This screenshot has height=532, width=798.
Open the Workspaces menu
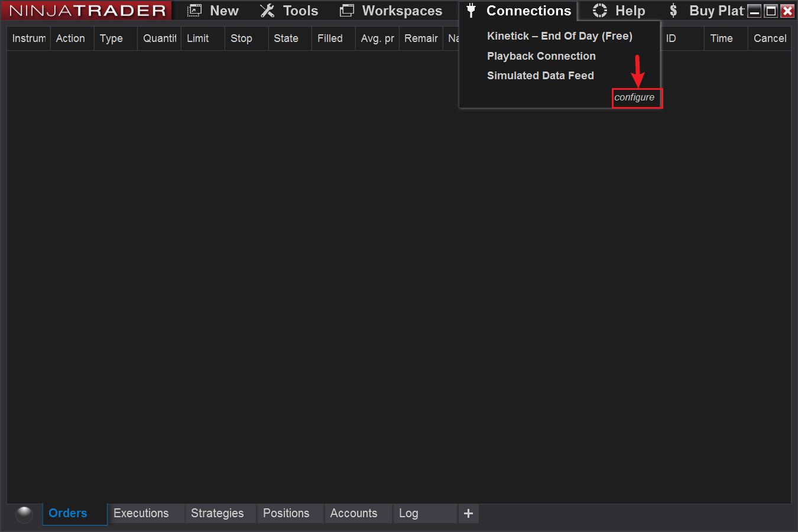pyautogui.click(x=391, y=11)
